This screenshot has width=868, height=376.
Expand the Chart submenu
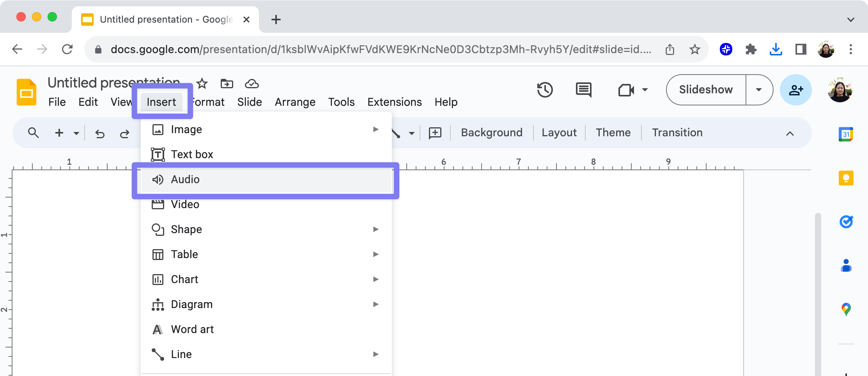(376, 279)
